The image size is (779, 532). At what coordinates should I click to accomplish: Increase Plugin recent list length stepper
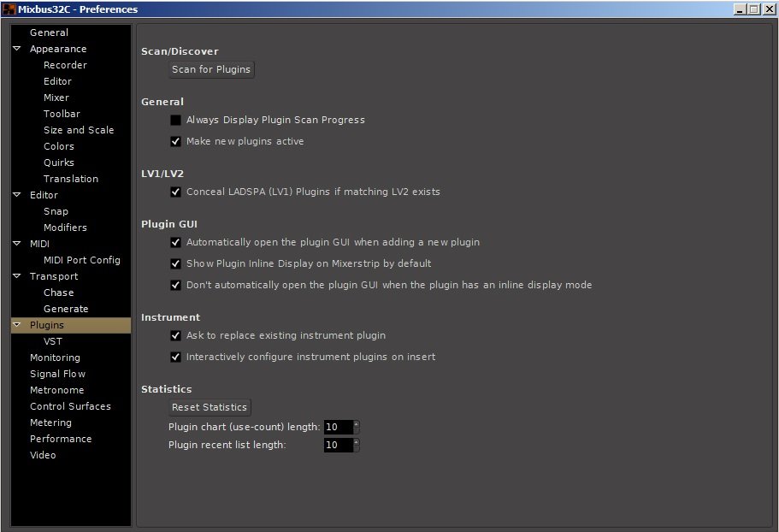(x=357, y=441)
